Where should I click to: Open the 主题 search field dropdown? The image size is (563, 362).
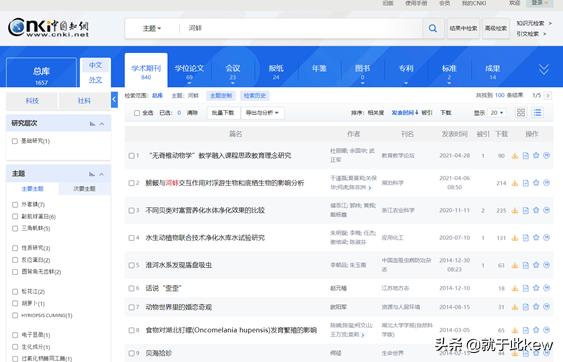point(152,28)
